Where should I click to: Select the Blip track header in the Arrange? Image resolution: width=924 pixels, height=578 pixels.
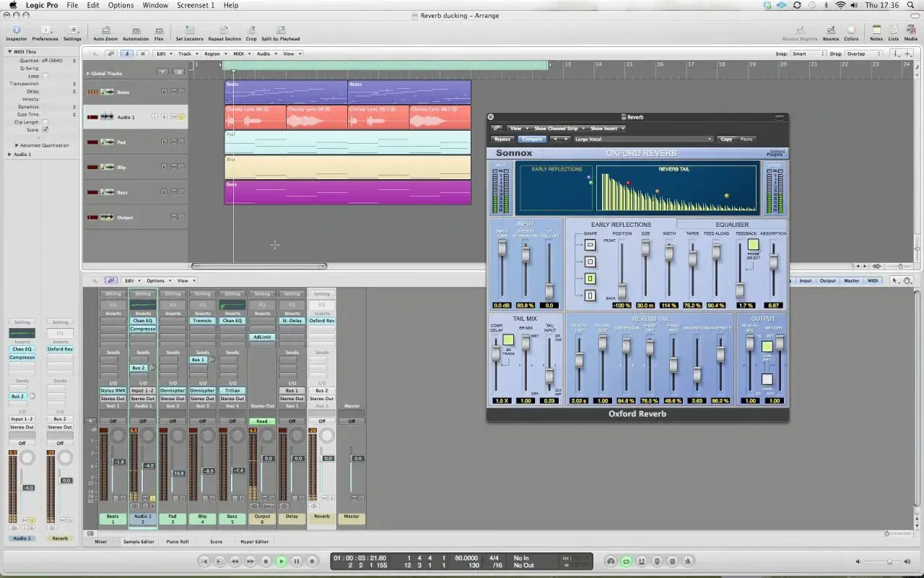[136, 168]
